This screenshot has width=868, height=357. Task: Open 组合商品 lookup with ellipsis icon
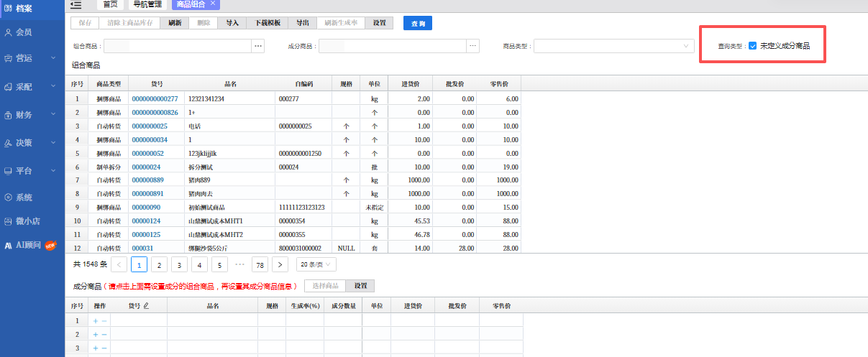(x=257, y=46)
